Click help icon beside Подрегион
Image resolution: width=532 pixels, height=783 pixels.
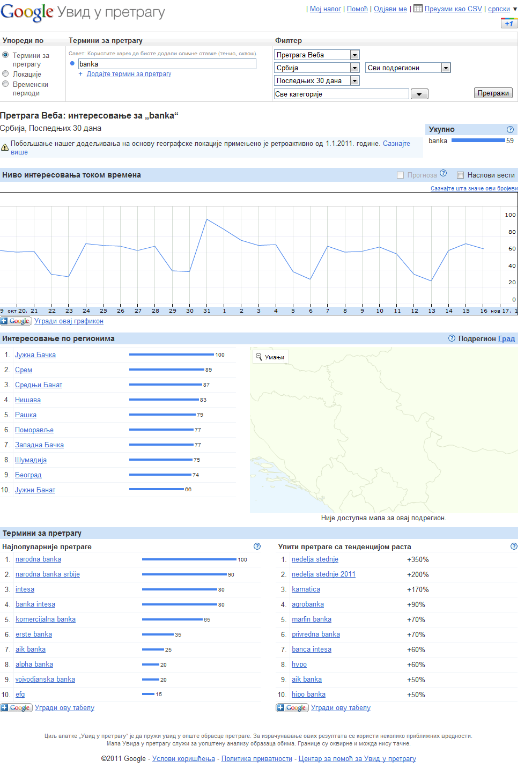pos(452,338)
